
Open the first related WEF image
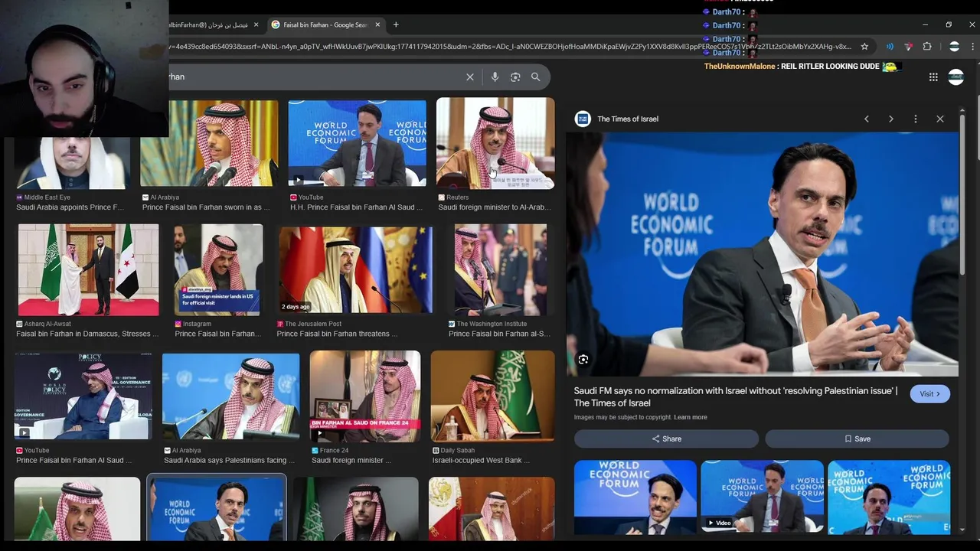[635, 496]
